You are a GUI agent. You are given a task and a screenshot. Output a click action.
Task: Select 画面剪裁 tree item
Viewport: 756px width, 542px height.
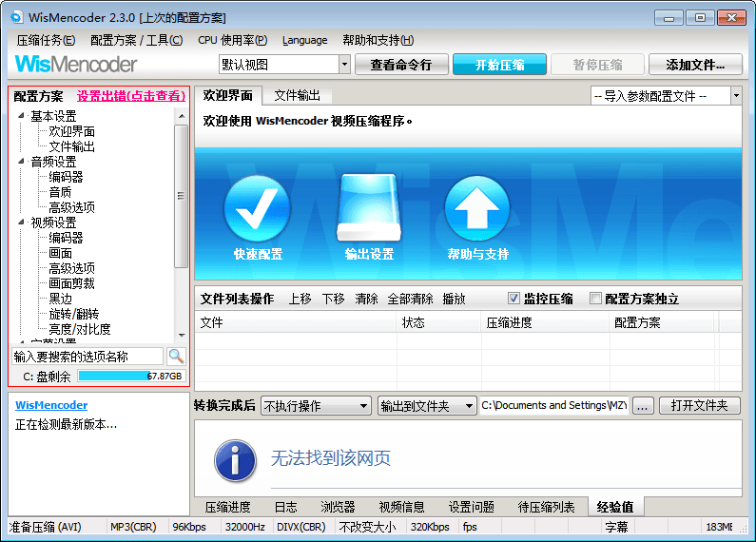point(72,283)
